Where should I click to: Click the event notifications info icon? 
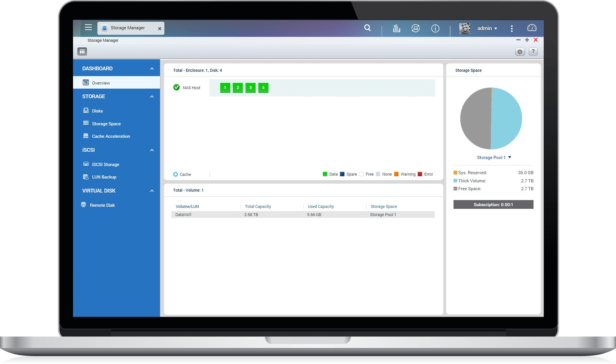[x=435, y=29]
